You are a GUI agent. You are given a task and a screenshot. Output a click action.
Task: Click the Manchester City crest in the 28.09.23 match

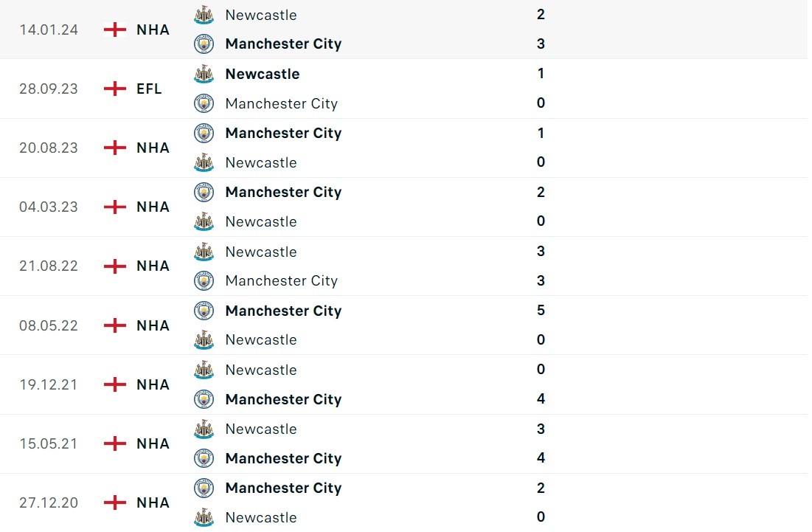click(x=204, y=103)
